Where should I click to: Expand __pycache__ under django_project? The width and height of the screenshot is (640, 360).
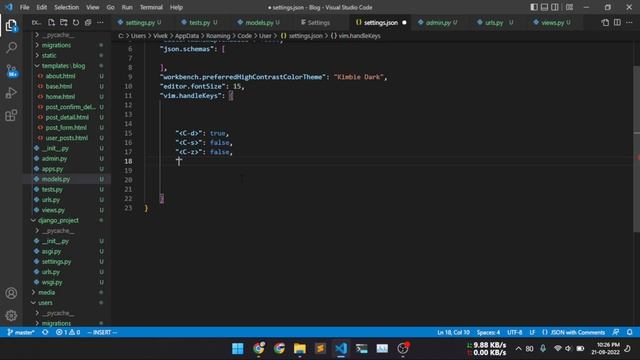pyautogui.click(x=58, y=231)
